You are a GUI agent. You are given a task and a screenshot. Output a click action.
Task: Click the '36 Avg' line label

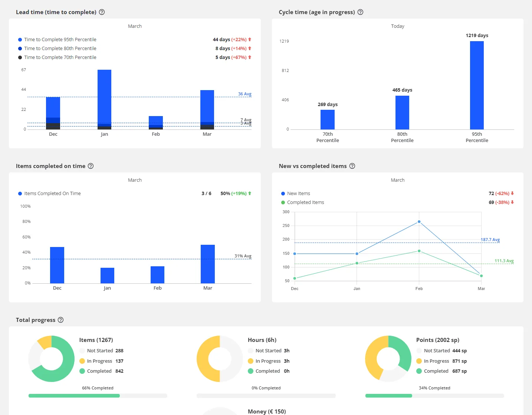(245, 94)
